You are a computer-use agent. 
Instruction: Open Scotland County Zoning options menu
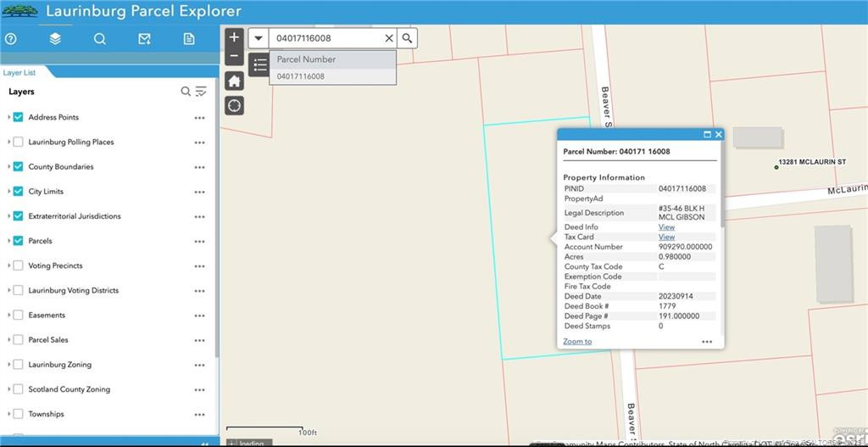pos(200,390)
